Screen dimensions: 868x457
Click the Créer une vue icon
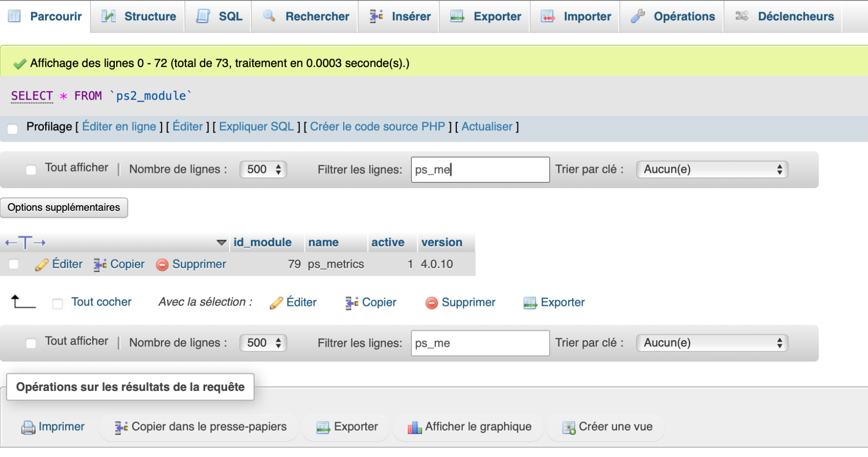[x=569, y=427]
